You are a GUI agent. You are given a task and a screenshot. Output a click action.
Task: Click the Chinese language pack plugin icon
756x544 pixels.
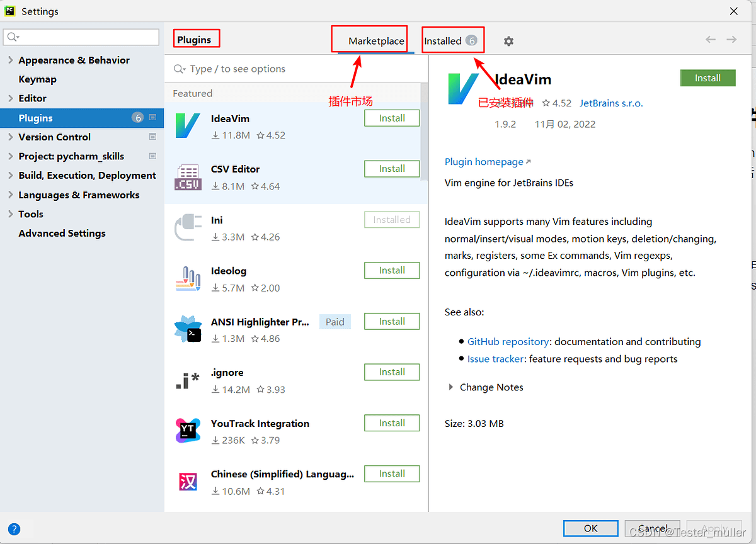188,482
